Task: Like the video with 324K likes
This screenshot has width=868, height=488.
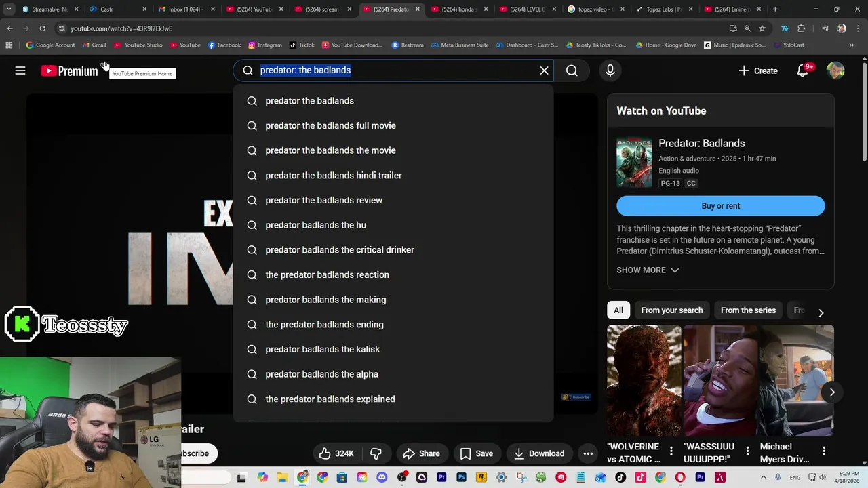Action: tap(337, 453)
